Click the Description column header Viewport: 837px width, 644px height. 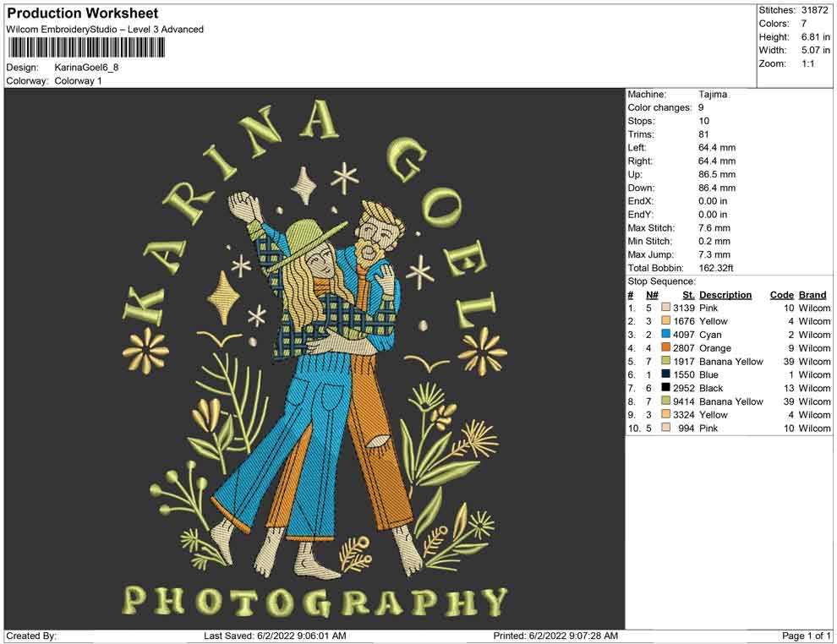pyautogui.click(x=725, y=295)
